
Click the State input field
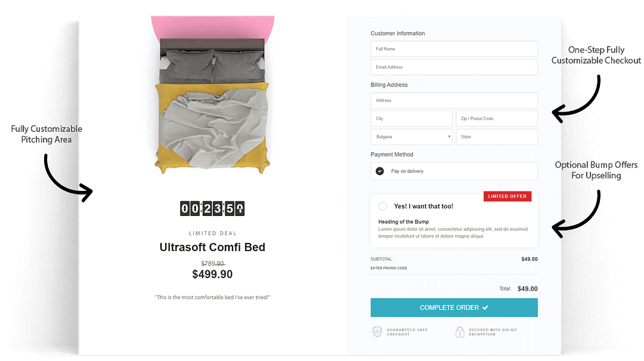tap(497, 137)
